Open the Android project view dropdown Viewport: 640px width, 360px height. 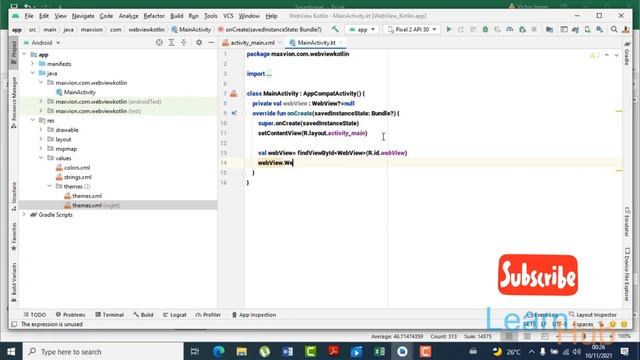[42, 42]
